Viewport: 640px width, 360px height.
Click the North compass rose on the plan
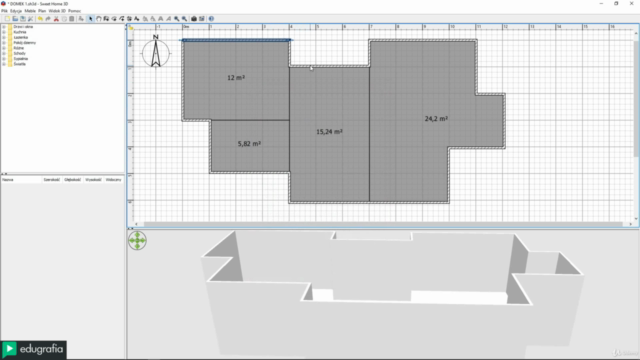pyautogui.click(x=156, y=52)
